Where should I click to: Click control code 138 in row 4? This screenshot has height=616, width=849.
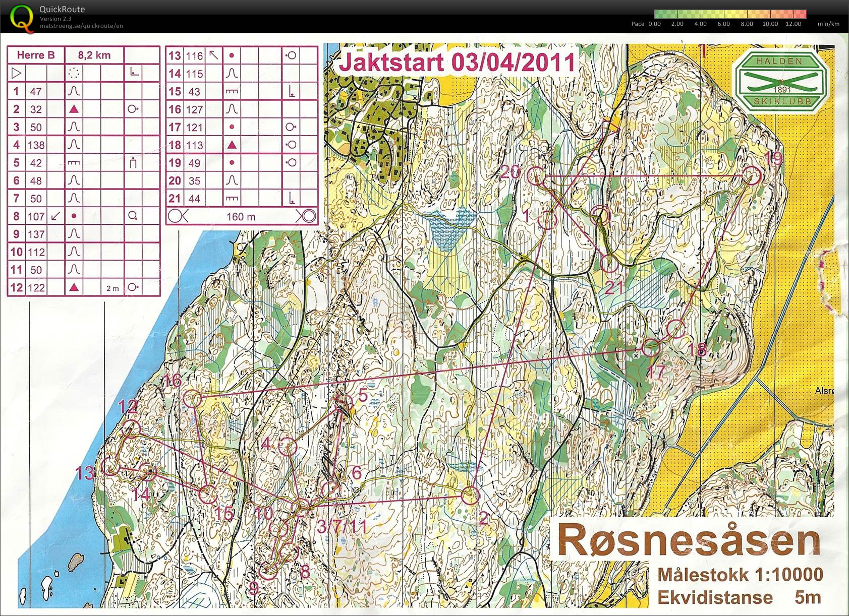[x=36, y=145]
